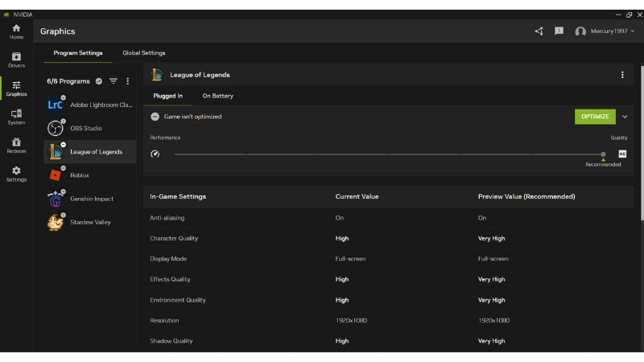Click the filter icon above the programs list
The image size is (644, 362).
(114, 81)
